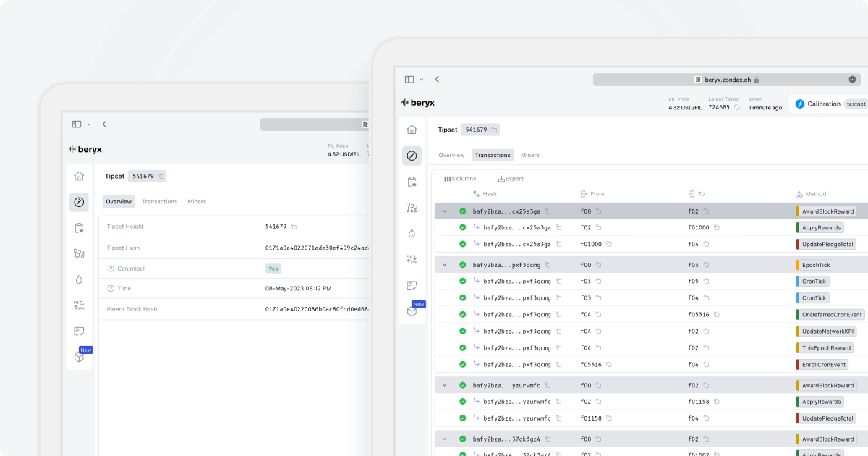Copy Latest Tipset 724685 value
Viewport: 868px width, 456px height.
tap(736, 107)
